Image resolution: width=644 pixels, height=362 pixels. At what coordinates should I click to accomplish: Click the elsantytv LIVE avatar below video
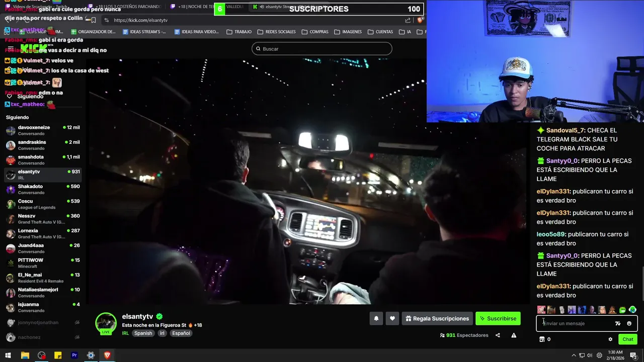point(106,323)
